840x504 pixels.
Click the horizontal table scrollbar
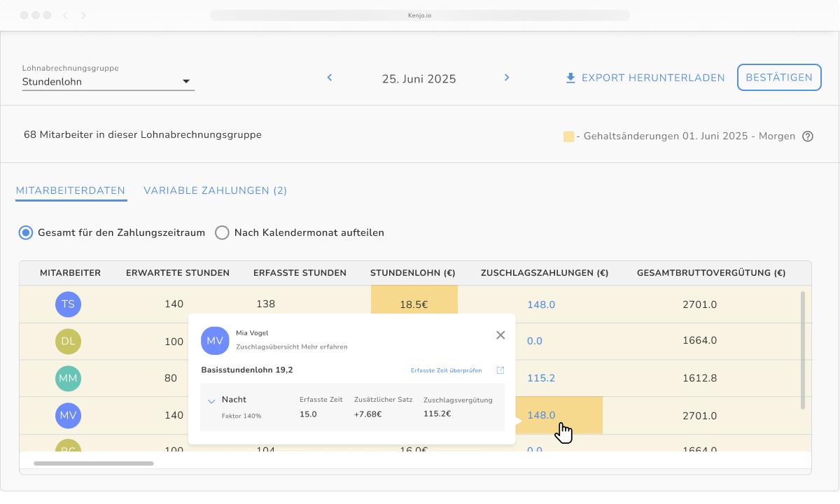93,463
